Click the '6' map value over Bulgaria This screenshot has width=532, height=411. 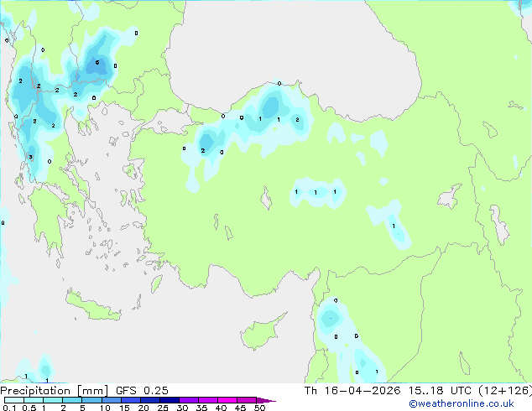coord(97,62)
